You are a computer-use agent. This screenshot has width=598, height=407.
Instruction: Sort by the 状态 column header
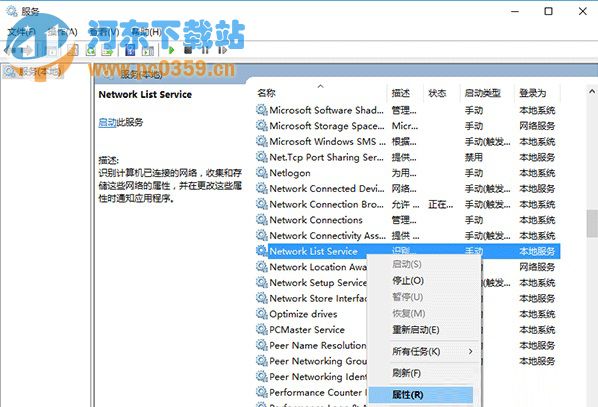(x=437, y=93)
